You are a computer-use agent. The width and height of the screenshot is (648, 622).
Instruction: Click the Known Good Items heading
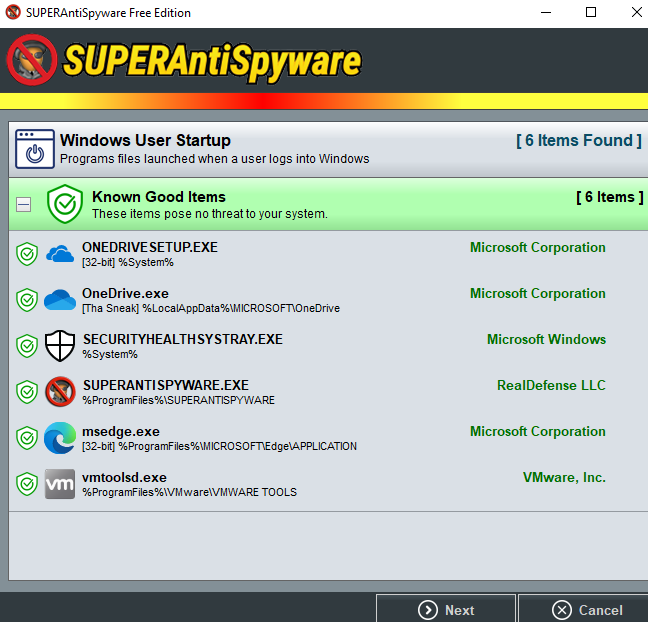click(159, 197)
